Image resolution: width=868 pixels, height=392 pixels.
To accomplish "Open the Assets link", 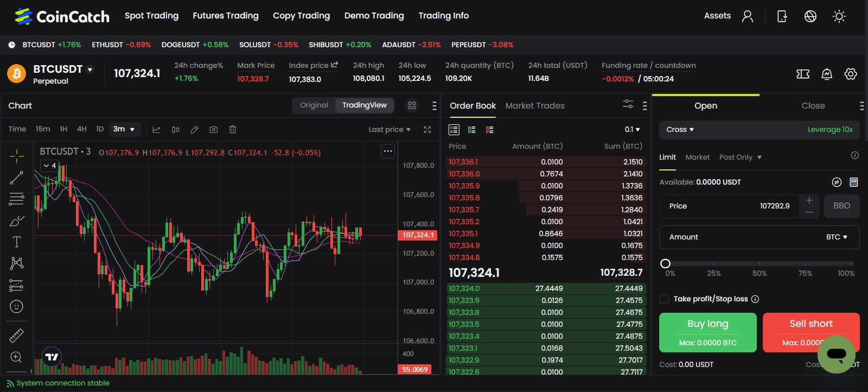I will pyautogui.click(x=717, y=16).
